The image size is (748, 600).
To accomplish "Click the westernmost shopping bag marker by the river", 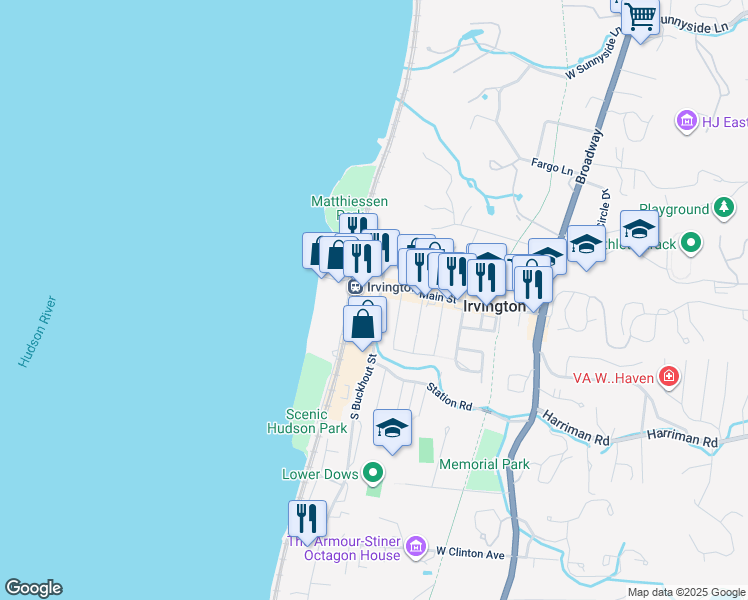I will [318, 250].
